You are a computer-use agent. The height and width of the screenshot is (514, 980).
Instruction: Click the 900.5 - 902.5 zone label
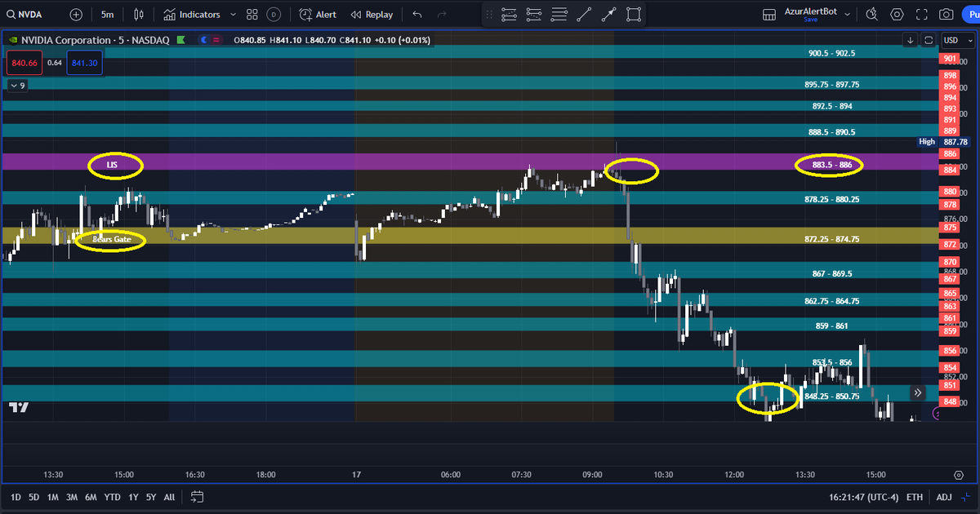(x=831, y=53)
